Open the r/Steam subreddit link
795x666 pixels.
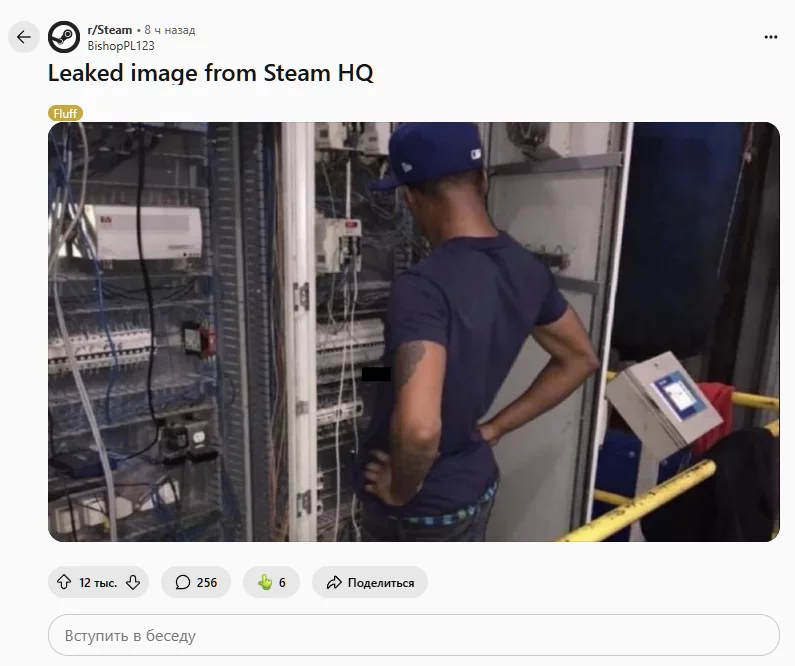coord(110,30)
